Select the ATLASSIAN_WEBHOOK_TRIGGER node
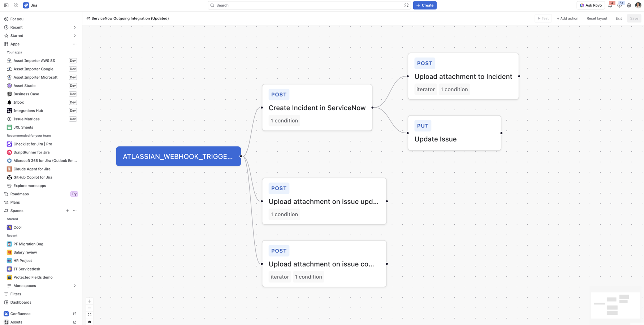Viewport: 644px width, 325px height. 178,156
